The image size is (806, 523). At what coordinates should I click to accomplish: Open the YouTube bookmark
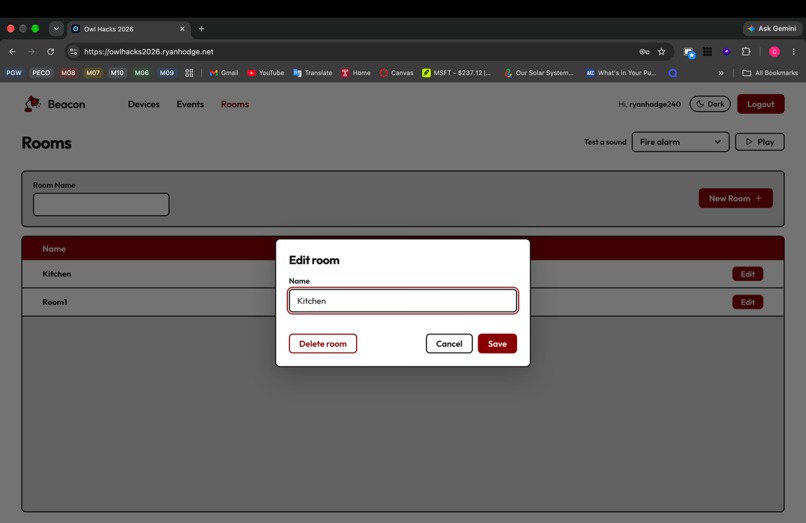pos(266,73)
